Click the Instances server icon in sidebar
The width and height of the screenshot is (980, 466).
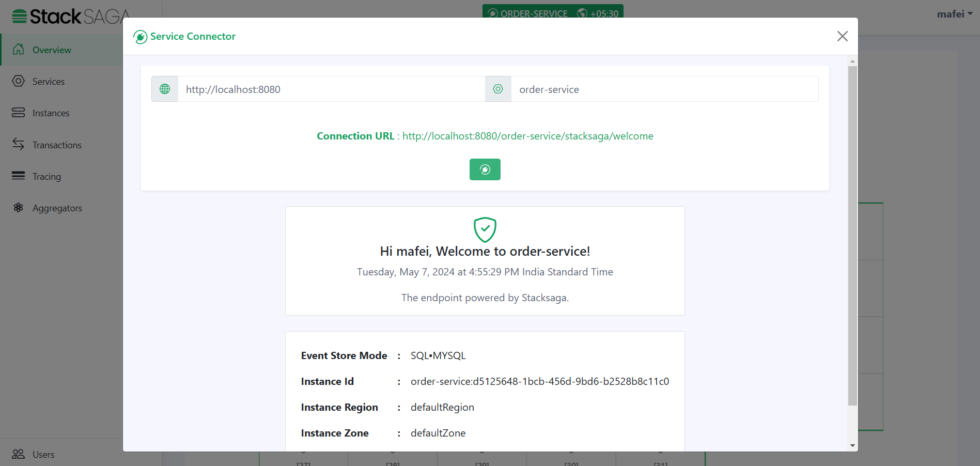[x=19, y=113]
